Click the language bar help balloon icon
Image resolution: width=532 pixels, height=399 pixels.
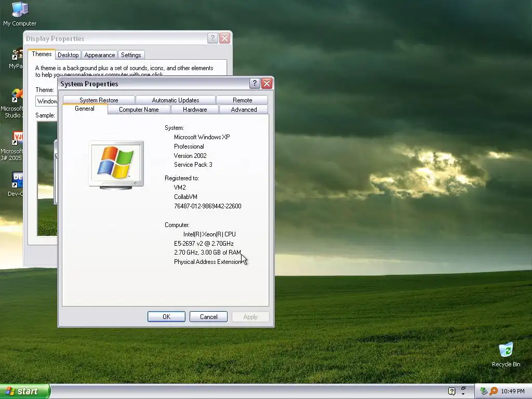(451, 391)
